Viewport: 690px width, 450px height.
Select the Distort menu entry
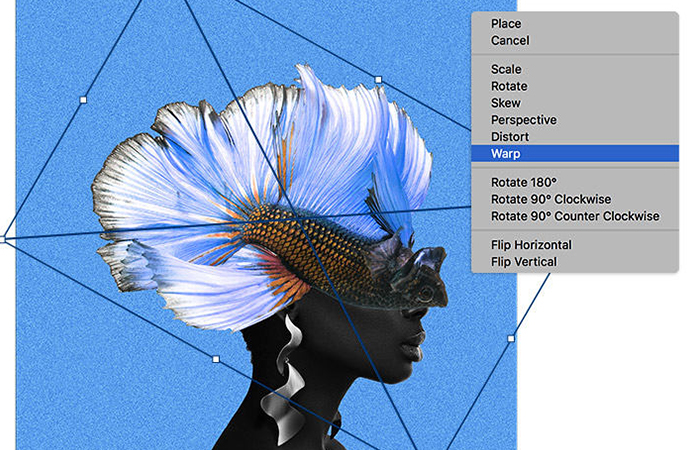pos(575,137)
